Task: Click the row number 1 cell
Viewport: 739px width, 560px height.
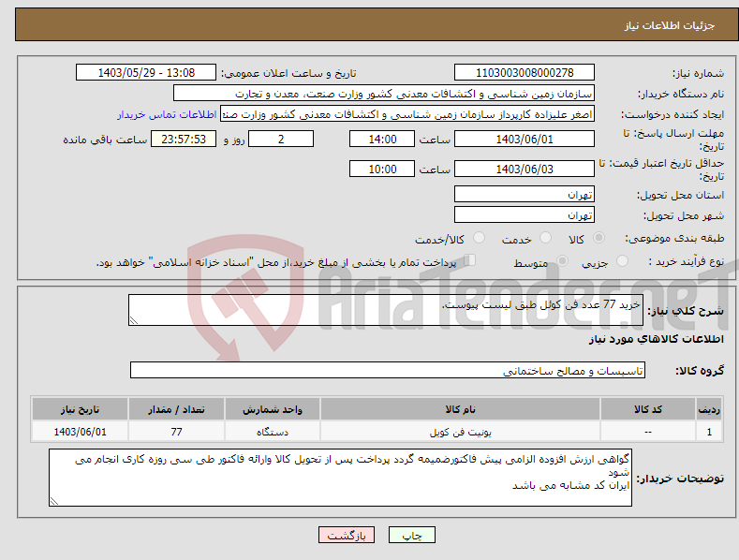Action: pos(709,432)
